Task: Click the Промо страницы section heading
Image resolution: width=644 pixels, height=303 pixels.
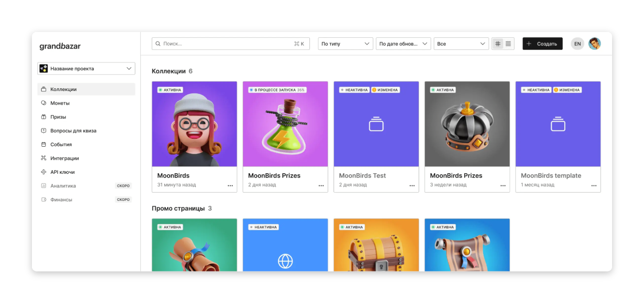Action: [178, 209]
